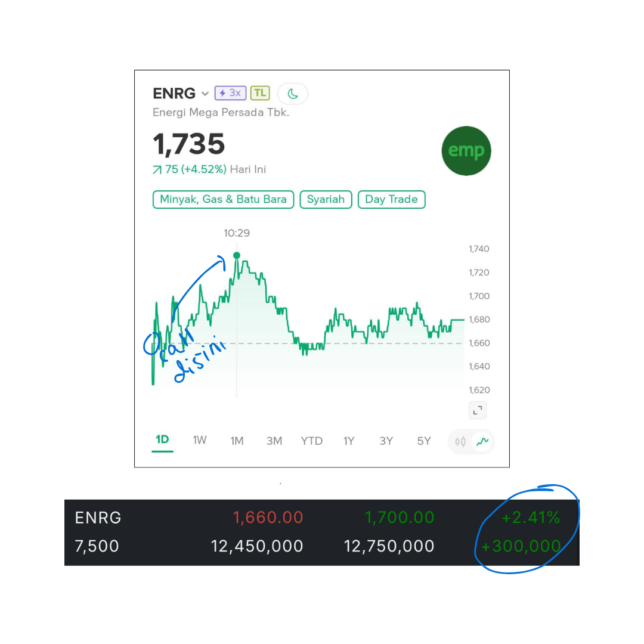
Task: Click the Syariah tag
Action: pos(326,199)
